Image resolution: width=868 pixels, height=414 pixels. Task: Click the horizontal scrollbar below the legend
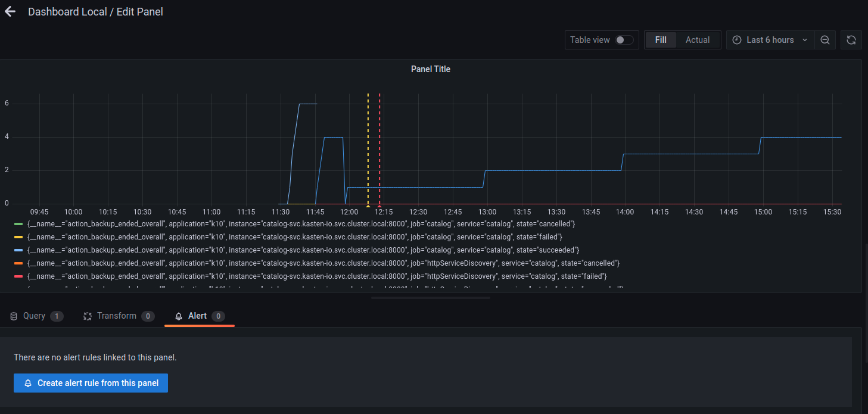coord(430,297)
